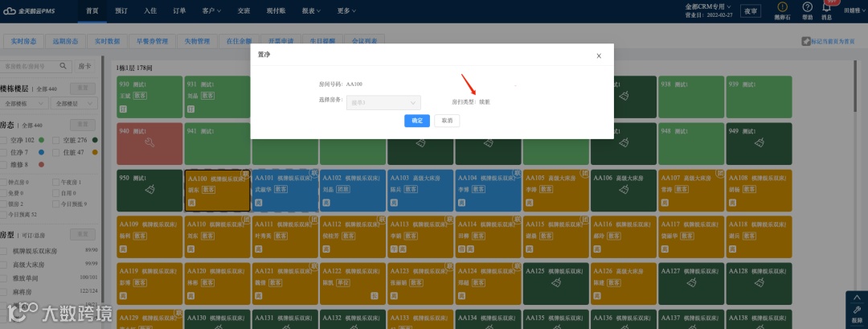Image resolution: width=868 pixels, height=329 pixels.
Task: Click the broom icon on room AA125
Action: pyautogui.click(x=556, y=283)
